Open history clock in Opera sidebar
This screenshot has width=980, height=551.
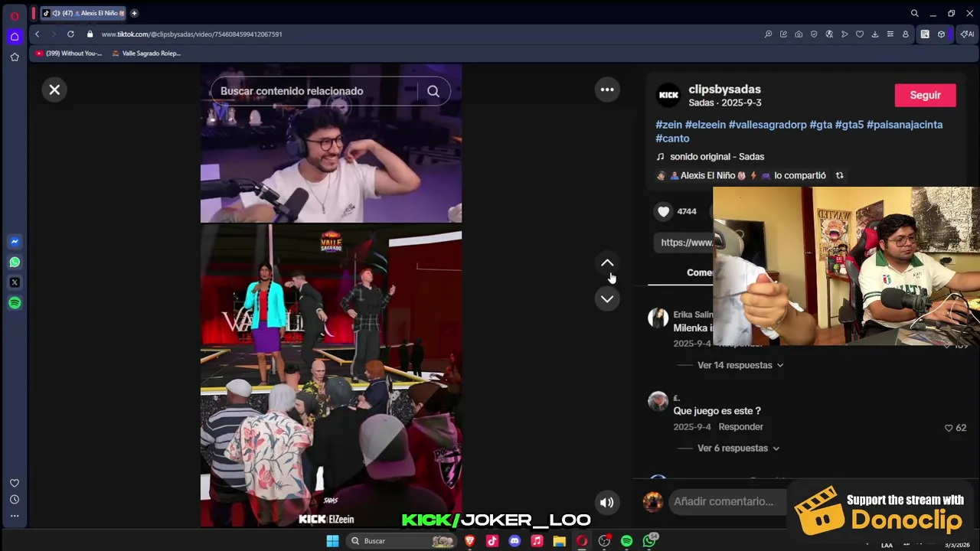point(15,500)
